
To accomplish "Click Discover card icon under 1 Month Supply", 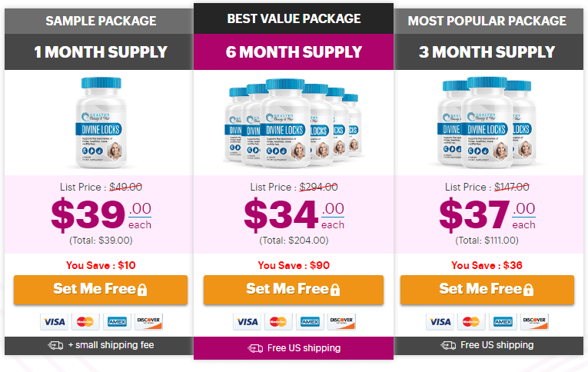I will 150,321.
